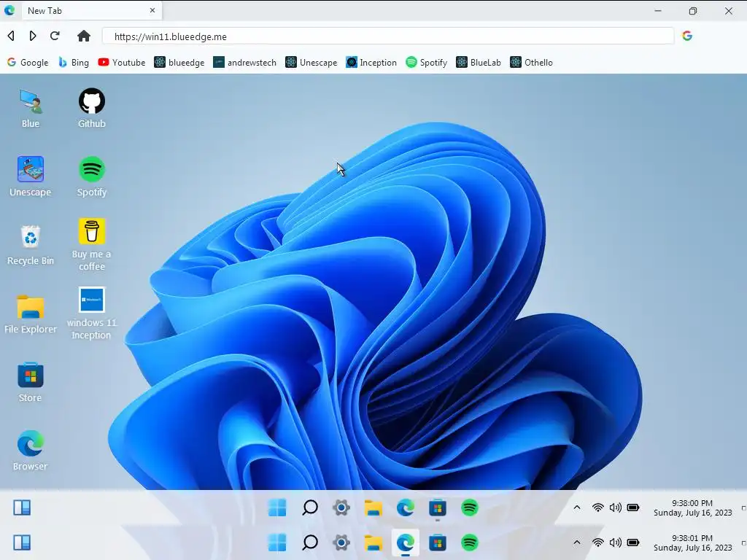Select the Store desktop icon
This screenshot has width=747, height=560.
(x=31, y=382)
